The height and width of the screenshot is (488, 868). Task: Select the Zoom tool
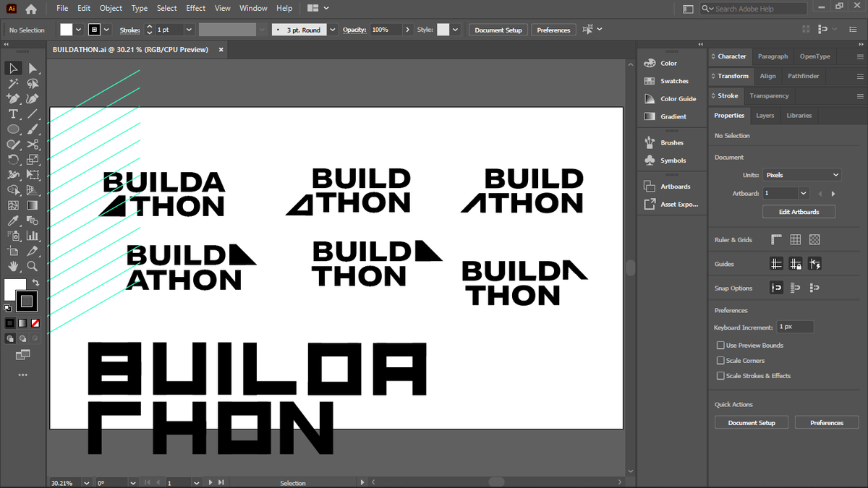[x=33, y=266]
